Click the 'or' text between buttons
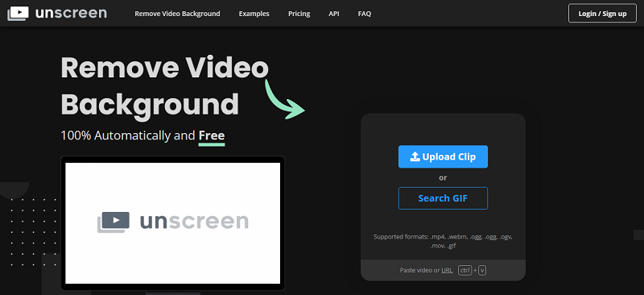This screenshot has width=644, height=295. [443, 178]
